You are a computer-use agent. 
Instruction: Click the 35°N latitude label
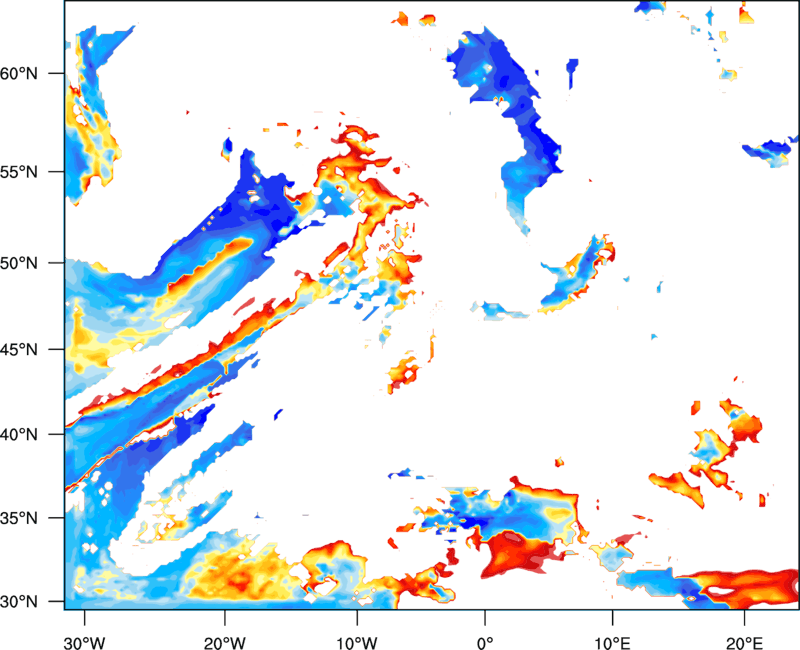point(19,518)
